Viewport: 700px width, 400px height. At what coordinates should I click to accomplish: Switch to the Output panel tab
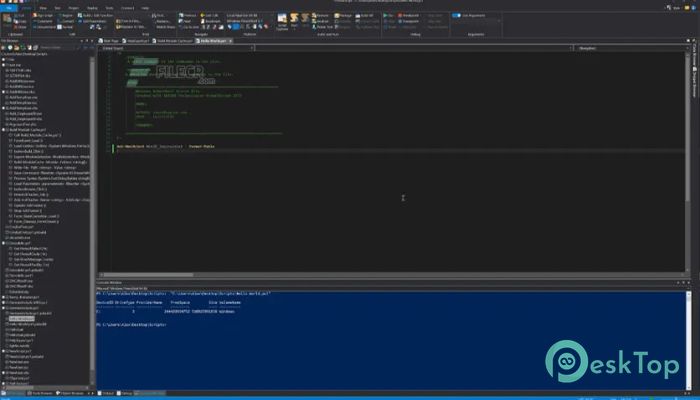point(106,393)
